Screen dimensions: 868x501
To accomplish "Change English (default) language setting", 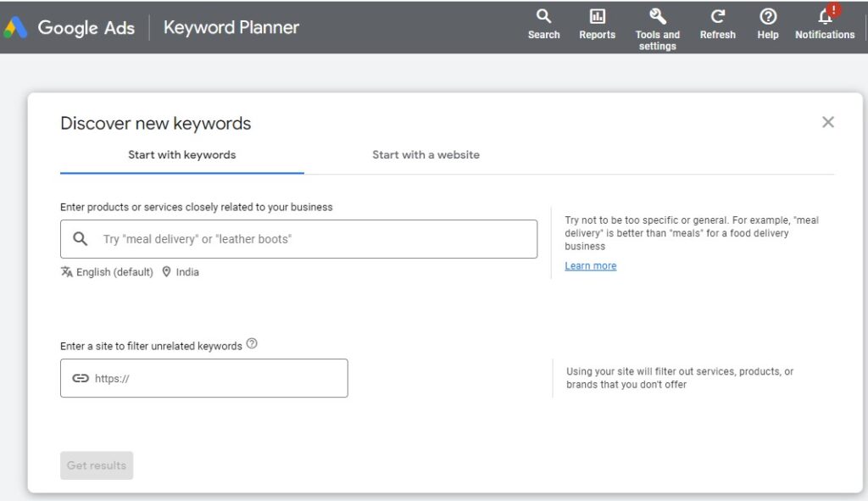I will tap(107, 272).
